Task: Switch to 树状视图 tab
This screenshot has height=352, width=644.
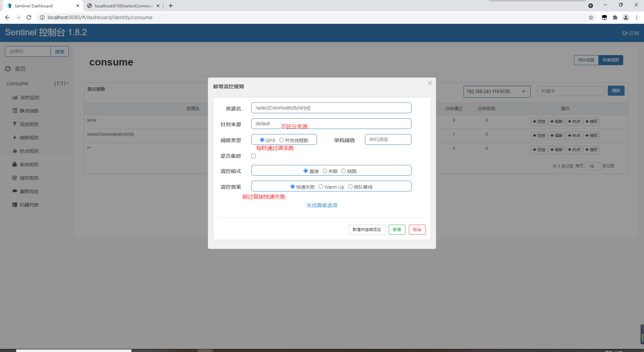Action: (586, 60)
